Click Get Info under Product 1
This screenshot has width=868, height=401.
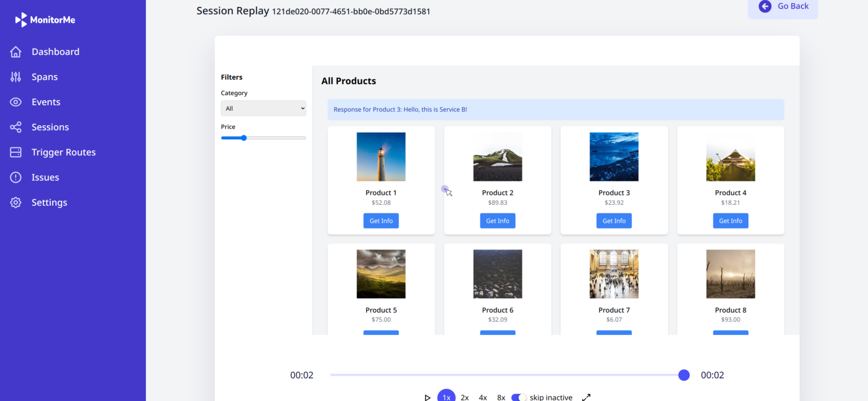click(x=381, y=221)
